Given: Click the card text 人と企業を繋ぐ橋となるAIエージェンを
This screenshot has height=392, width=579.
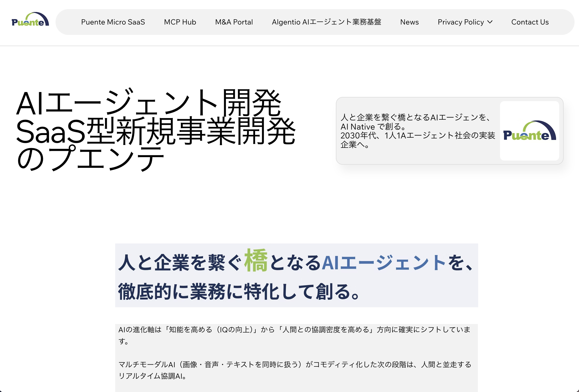Looking at the screenshot, I should [418, 131].
